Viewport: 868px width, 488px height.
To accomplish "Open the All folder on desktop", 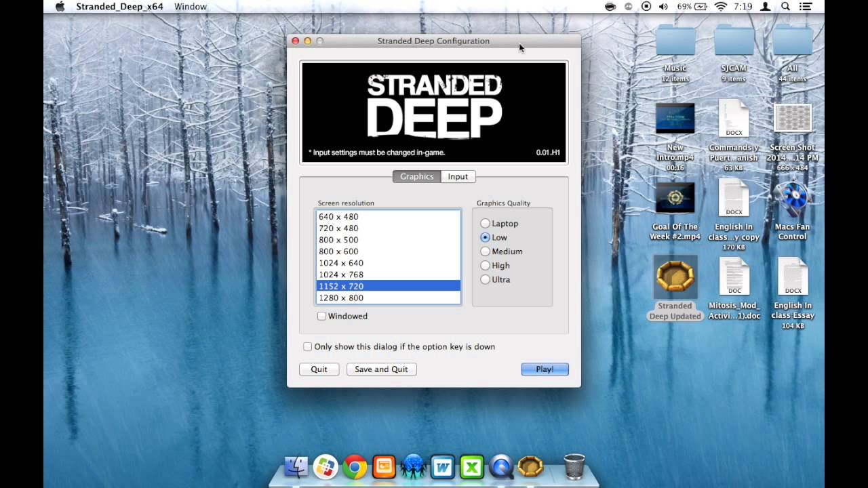I will click(x=793, y=43).
